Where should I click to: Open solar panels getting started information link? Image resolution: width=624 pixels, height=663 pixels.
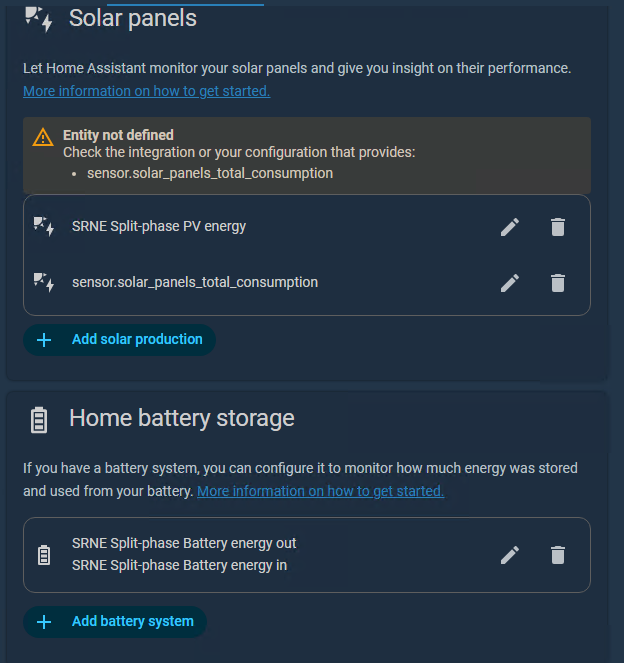point(146,91)
